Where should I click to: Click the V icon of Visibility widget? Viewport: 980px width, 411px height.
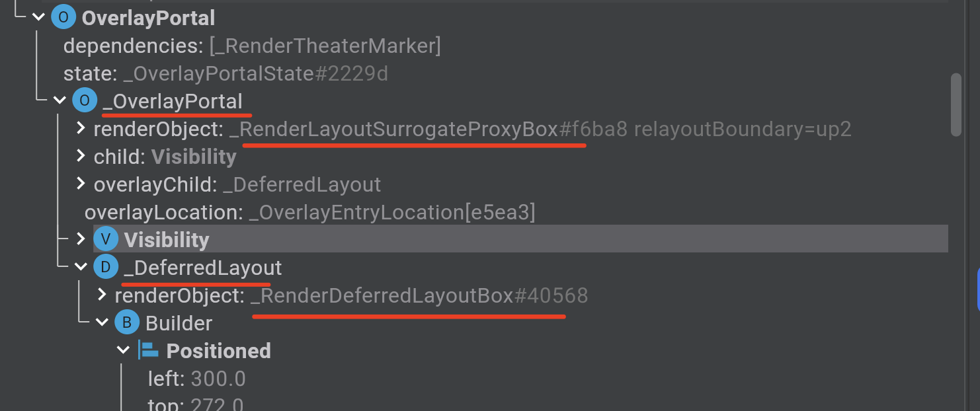[x=105, y=239]
